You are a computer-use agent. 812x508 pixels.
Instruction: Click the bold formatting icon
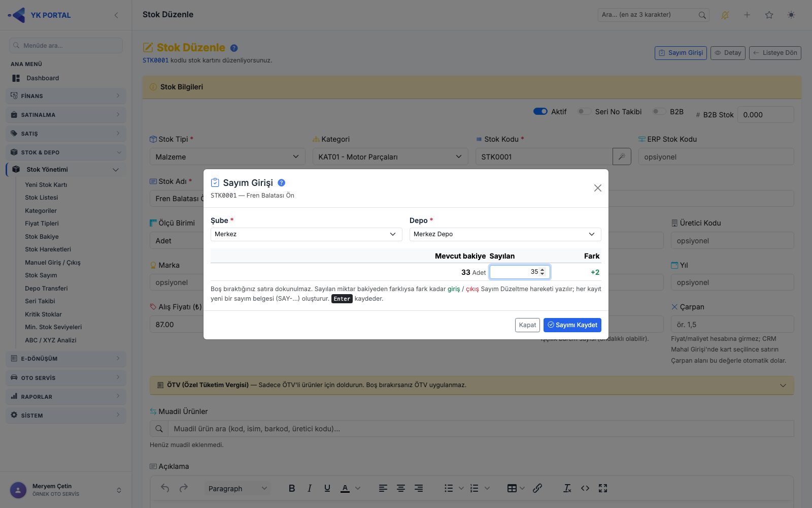point(292,488)
